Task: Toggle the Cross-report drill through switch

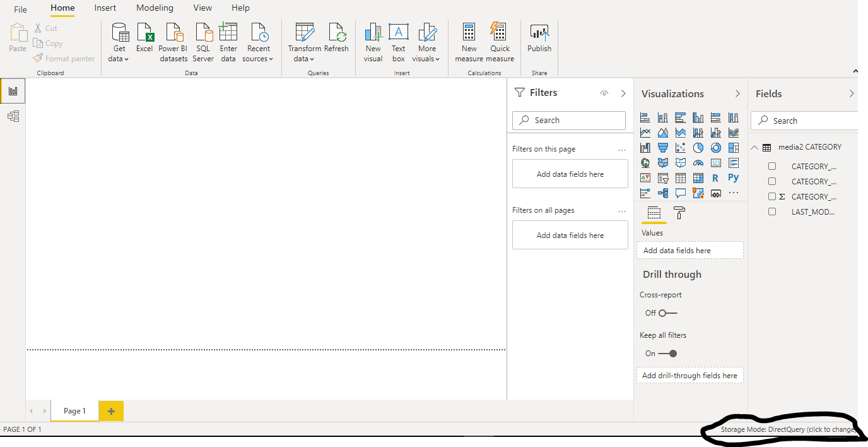Action: click(668, 313)
